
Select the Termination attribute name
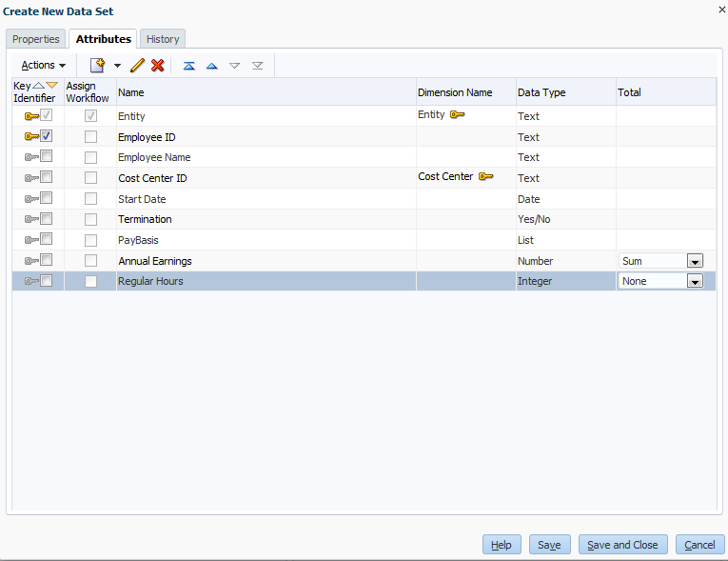(x=145, y=219)
